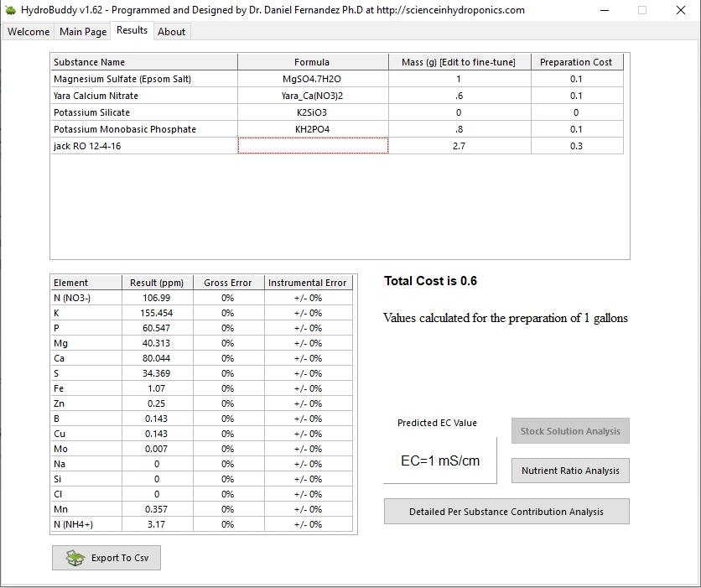
Task: Select the Cl element cell
Action: [x=86, y=494]
